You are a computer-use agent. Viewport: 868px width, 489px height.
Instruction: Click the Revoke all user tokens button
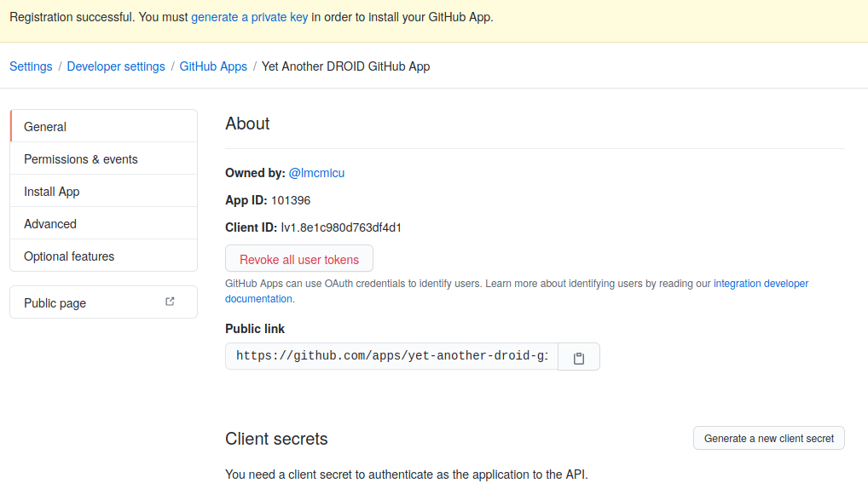pyautogui.click(x=299, y=259)
